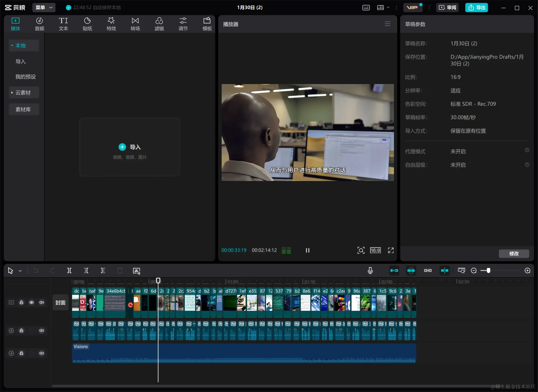Open the selection tool mode dropdown arrow
The height and width of the screenshot is (392, 538).
[20, 271]
